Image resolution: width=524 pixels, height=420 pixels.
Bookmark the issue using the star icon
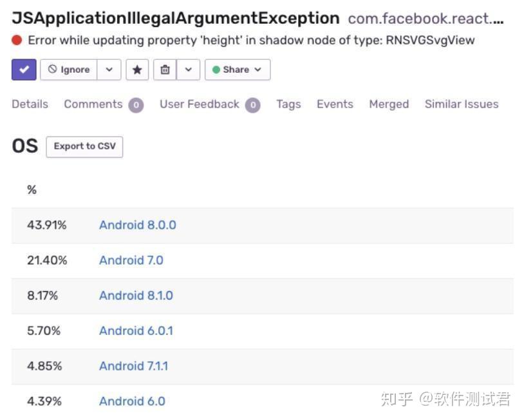point(137,69)
